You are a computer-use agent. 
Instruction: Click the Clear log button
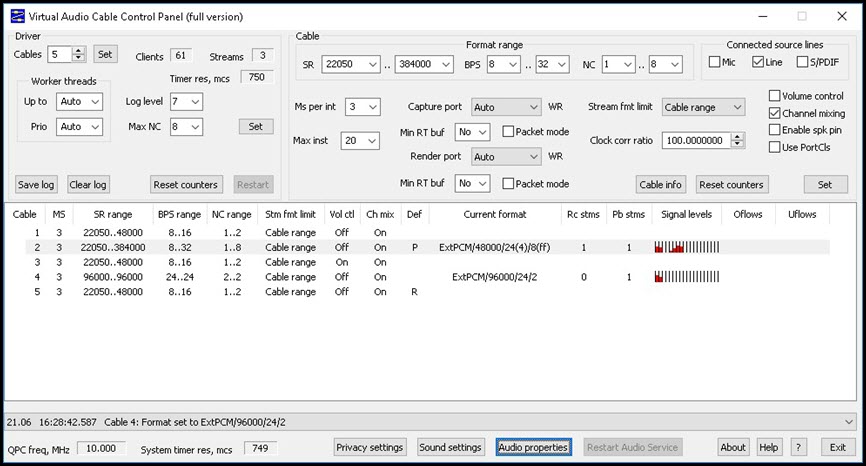(88, 184)
